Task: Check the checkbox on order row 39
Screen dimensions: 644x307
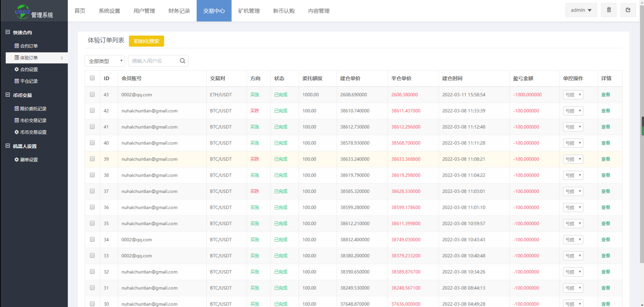Action: (92, 159)
